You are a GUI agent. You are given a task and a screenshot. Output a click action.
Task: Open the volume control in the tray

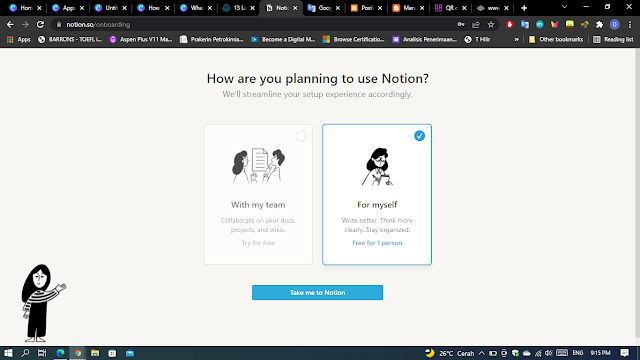(x=549, y=353)
